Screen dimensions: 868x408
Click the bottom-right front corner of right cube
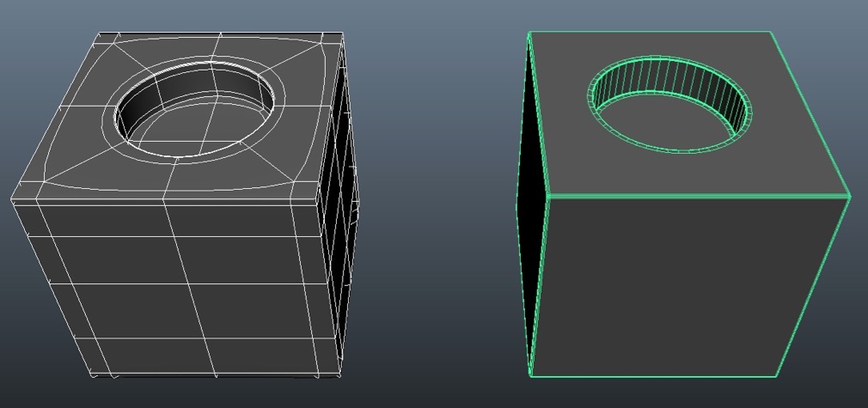point(779,375)
